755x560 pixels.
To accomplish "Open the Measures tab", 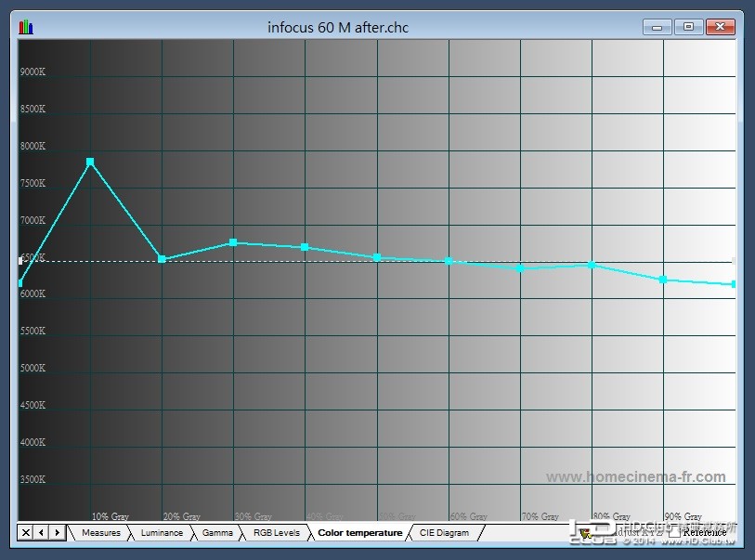I will (101, 532).
